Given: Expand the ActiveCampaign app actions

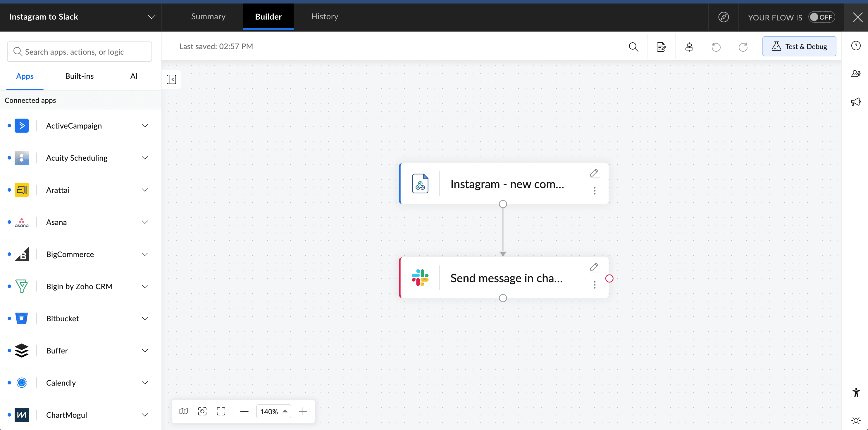Looking at the screenshot, I should coord(145,126).
